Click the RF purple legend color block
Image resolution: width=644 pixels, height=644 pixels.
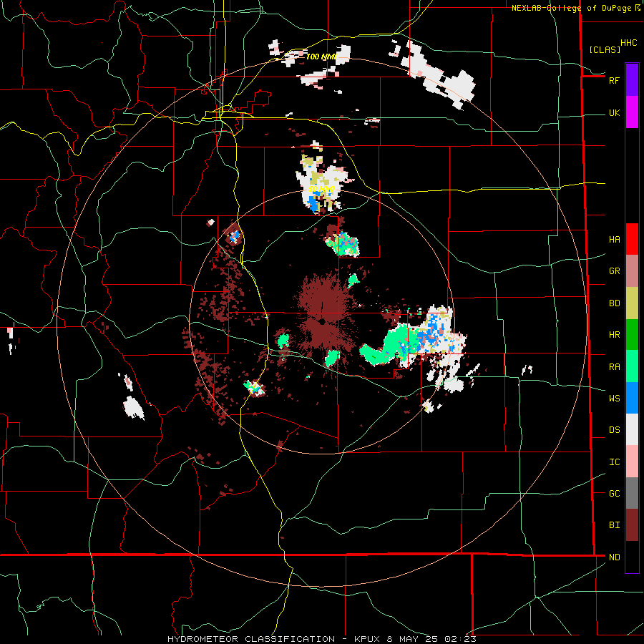[x=632, y=80]
